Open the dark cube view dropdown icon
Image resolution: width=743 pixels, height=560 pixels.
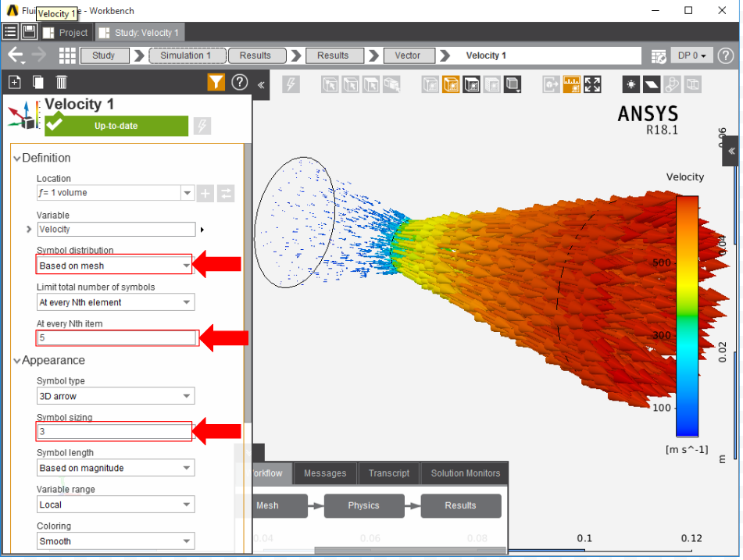coord(513,85)
